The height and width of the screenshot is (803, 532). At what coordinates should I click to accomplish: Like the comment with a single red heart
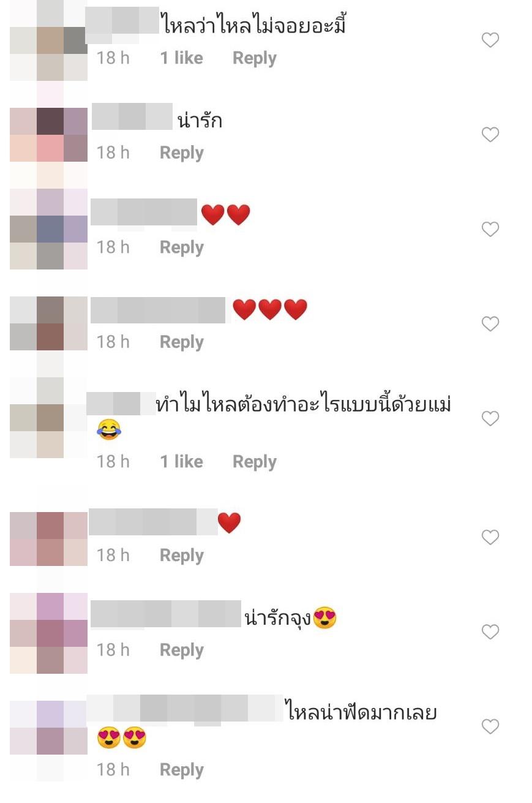tap(490, 537)
